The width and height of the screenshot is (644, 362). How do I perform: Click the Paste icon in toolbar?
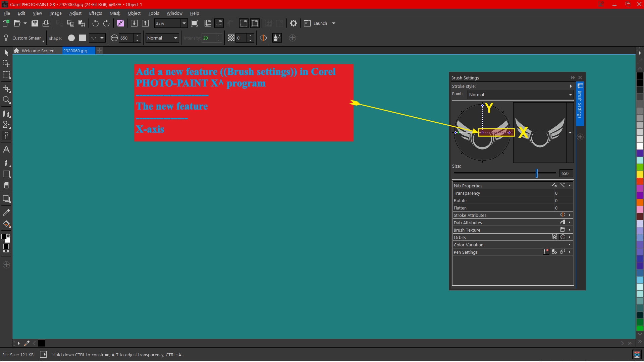click(x=82, y=23)
